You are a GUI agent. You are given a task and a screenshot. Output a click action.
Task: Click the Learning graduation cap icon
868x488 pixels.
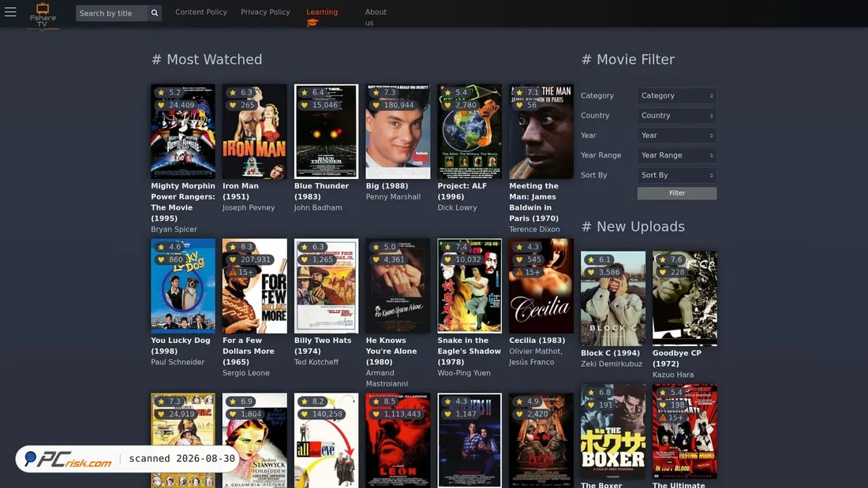[312, 23]
